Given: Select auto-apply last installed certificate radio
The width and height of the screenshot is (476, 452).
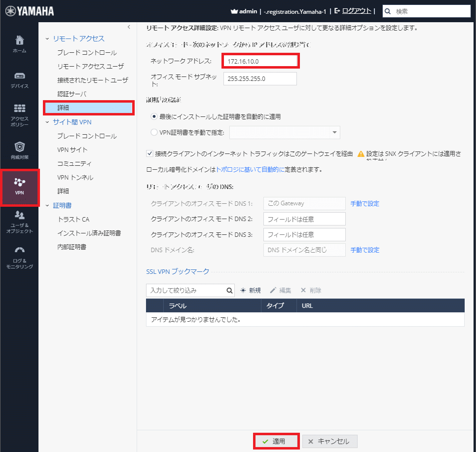Looking at the screenshot, I should (154, 116).
